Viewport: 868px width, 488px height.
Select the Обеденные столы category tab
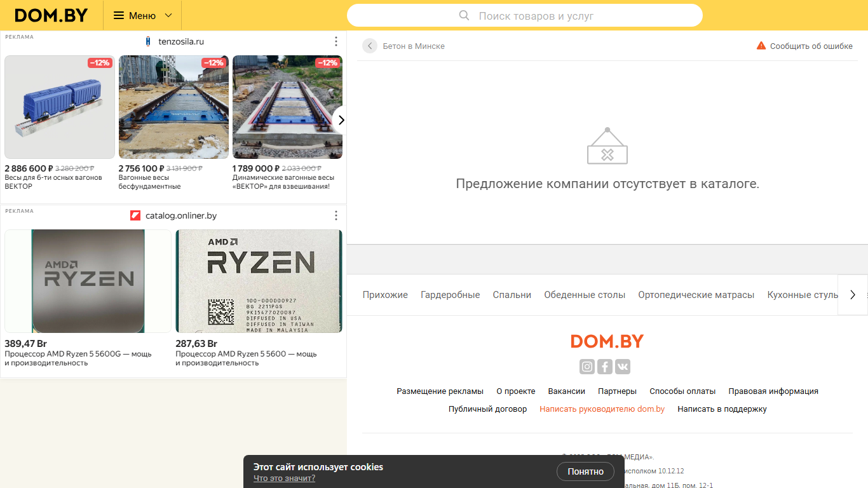coord(585,295)
